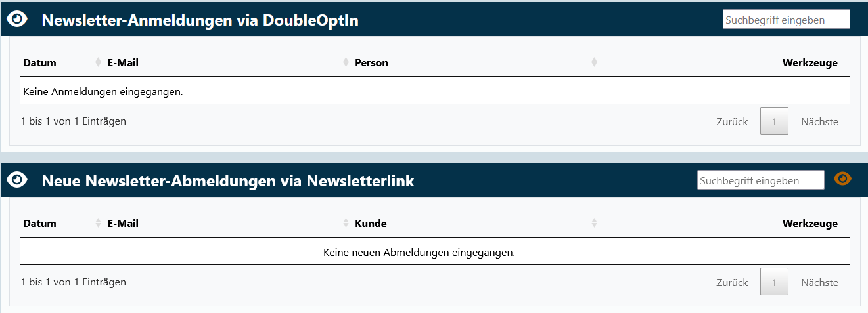Screen dimensions: 868x313
Task: Sort Abmeldungen table by E-Mail arrows
Action: coord(346,224)
